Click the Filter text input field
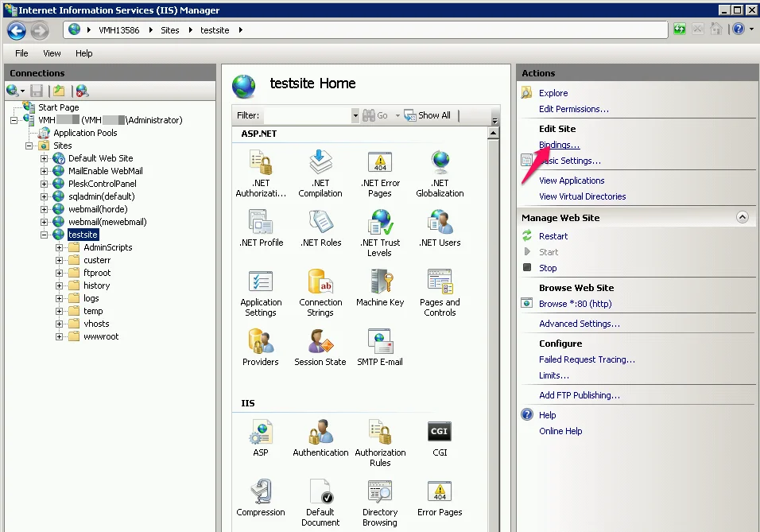The height and width of the screenshot is (532, 760). (308, 115)
